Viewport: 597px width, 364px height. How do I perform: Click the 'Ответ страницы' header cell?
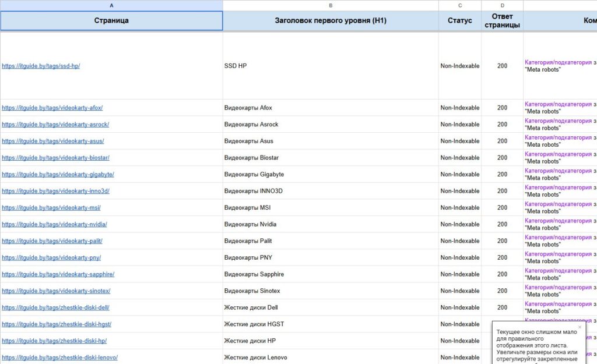[x=502, y=20]
